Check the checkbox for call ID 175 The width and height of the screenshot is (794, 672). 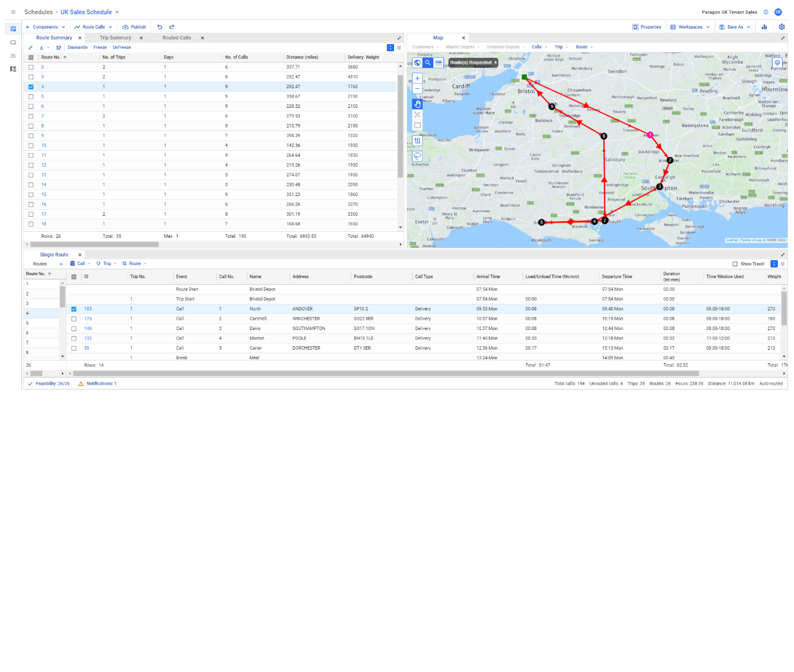point(74,319)
